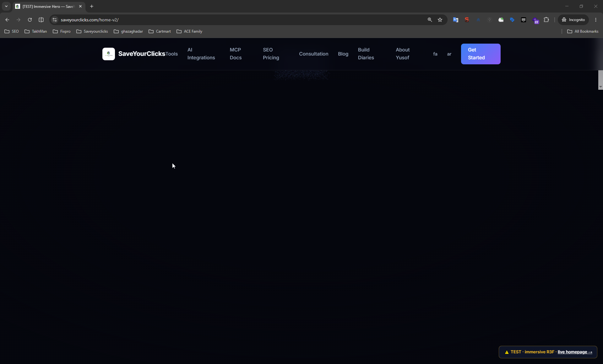Open the Build Diaries nav item
Viewport: 603px width, 364px height.
coord(366,54)
